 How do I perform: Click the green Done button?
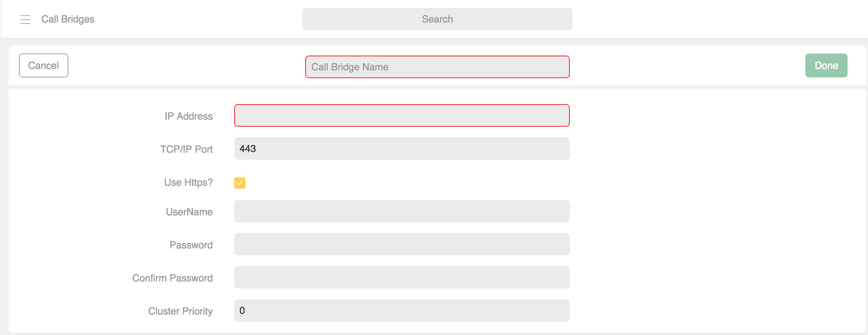coord(826,65)
